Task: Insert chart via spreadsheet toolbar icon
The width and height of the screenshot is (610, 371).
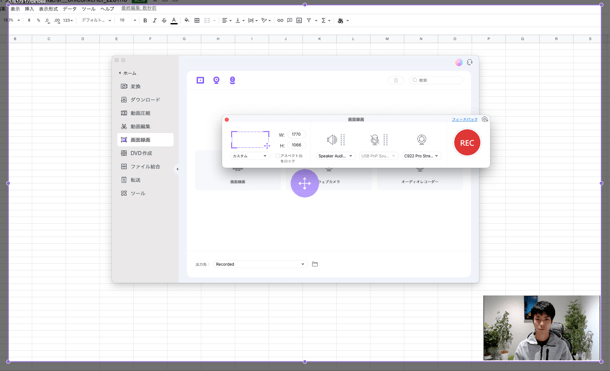Action: pos(299,20)
